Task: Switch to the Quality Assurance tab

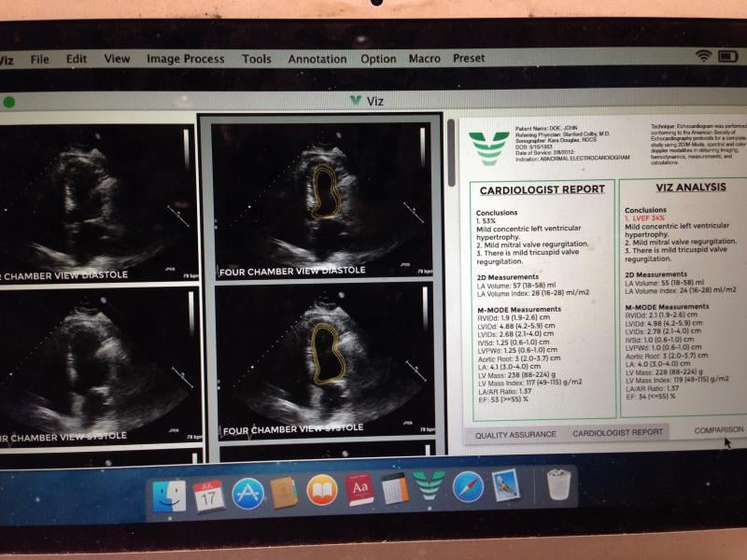Action: (x=514, y=434)
